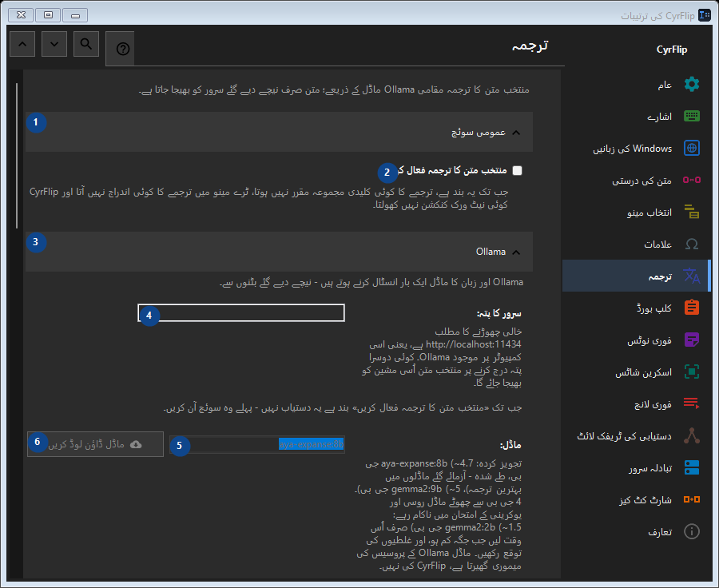Open the Symbols (علامات) omega icon

(x=692, y=244)
